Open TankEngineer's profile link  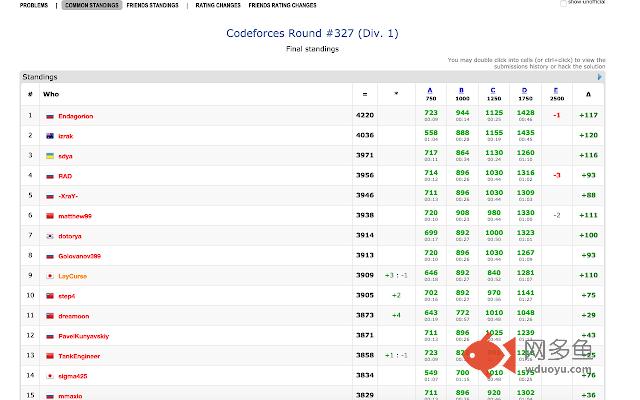[79, 356]
